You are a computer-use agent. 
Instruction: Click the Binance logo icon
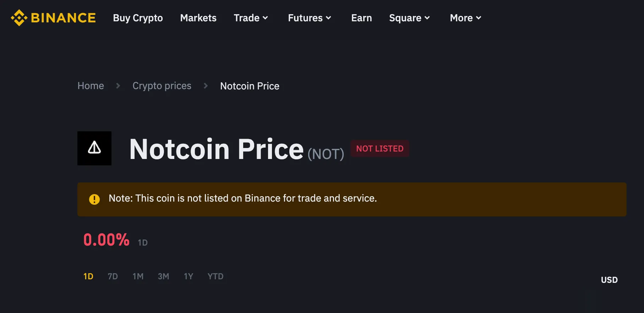click(19, 18)
